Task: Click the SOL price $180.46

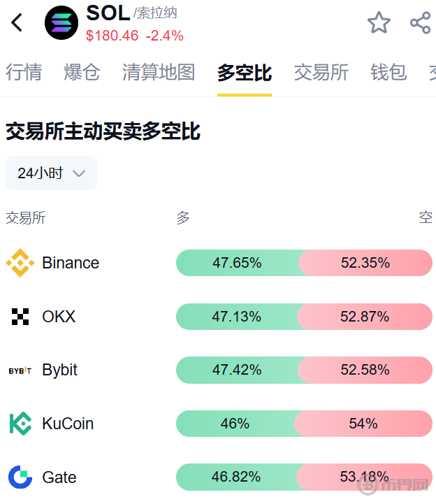Action: click(112, 36)
